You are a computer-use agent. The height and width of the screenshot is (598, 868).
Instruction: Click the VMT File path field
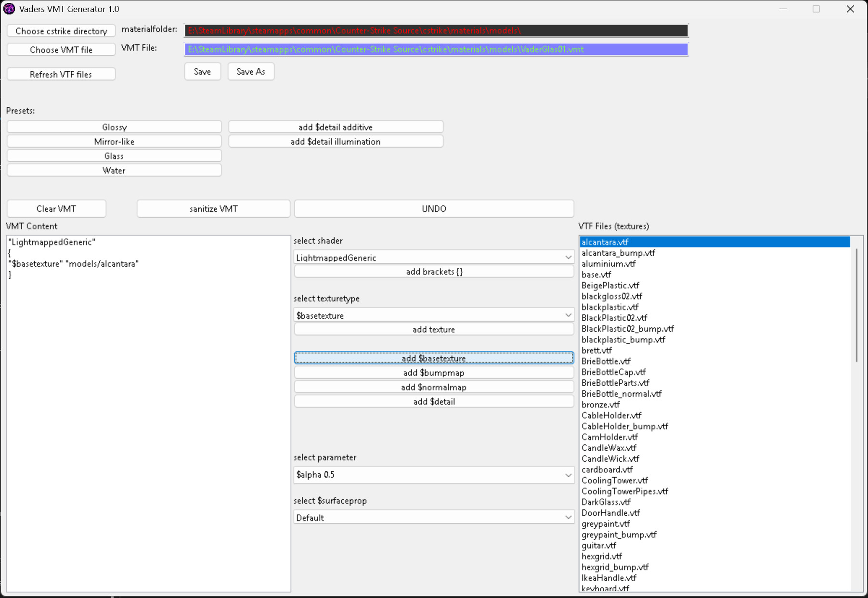click(x=436, y=49)
